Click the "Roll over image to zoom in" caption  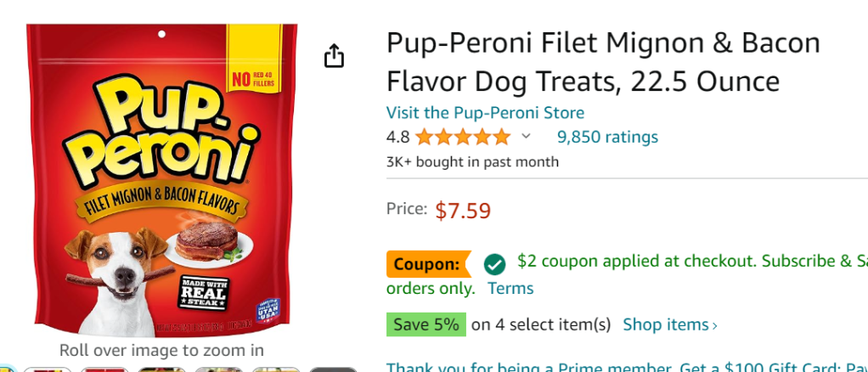[161, 350]
